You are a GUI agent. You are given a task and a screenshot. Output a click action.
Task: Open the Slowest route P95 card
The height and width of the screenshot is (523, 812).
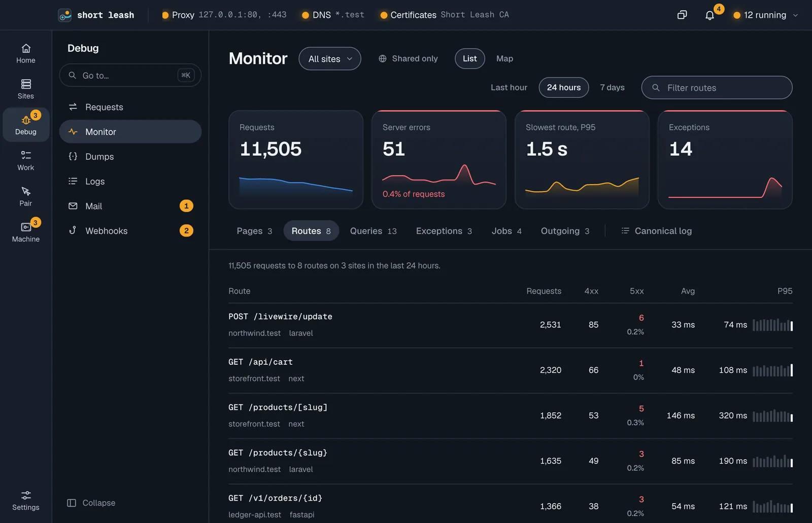[x=582, y=159]
